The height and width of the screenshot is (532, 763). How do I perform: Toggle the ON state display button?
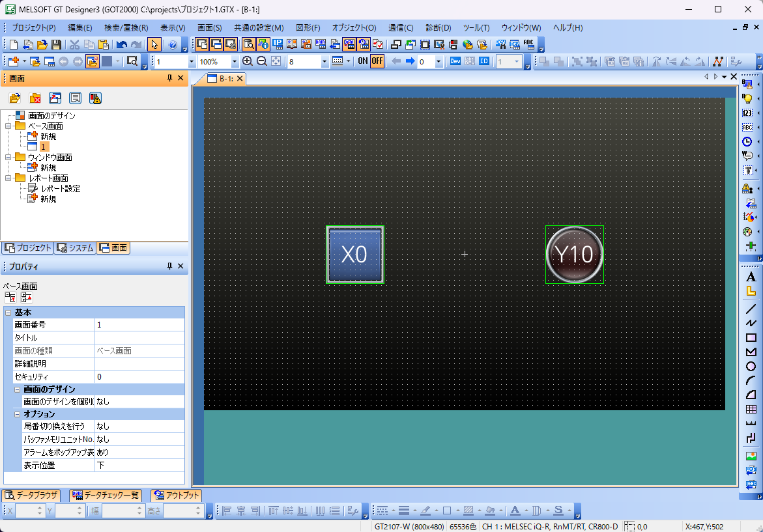pyautogui.click(x=363, y=61)
